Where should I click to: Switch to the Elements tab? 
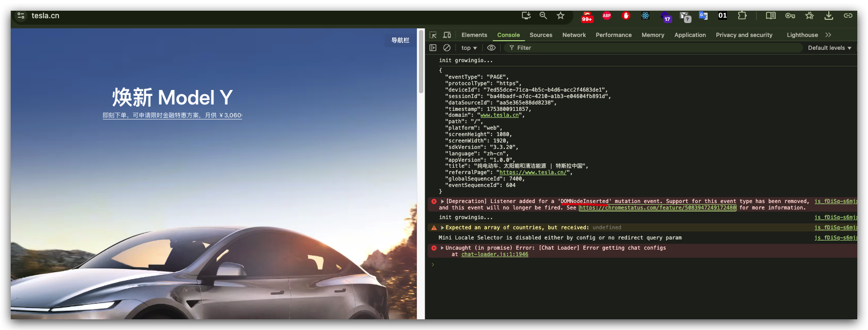(474, 35)
